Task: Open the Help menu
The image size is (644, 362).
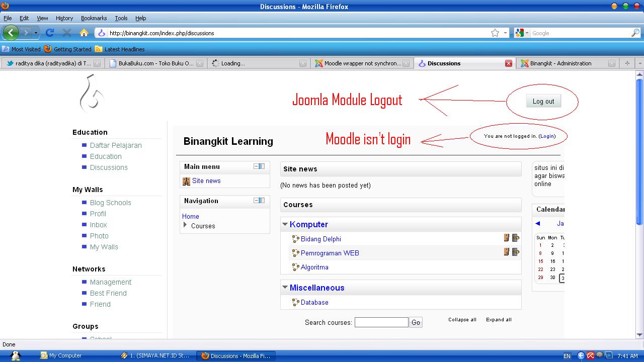Action: click(141, 18)
